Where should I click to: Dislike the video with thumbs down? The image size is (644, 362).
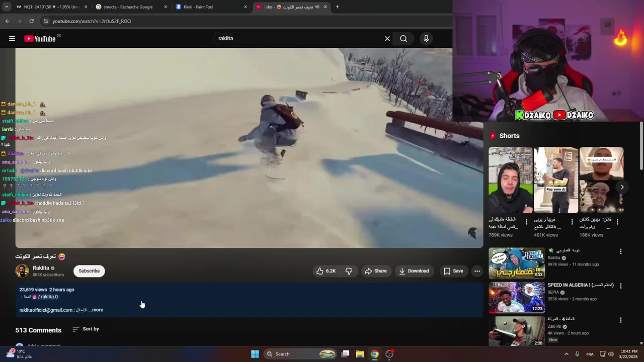[349, 271]
